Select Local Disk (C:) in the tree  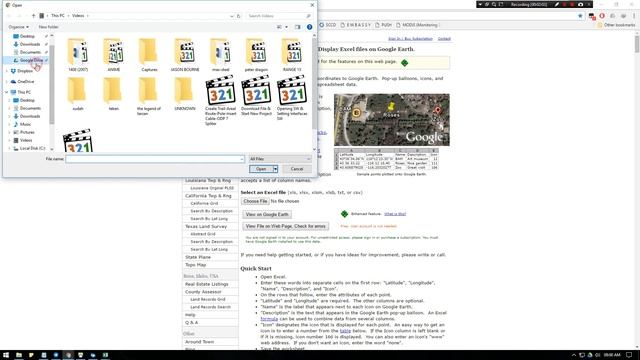(x=32, y=148)
